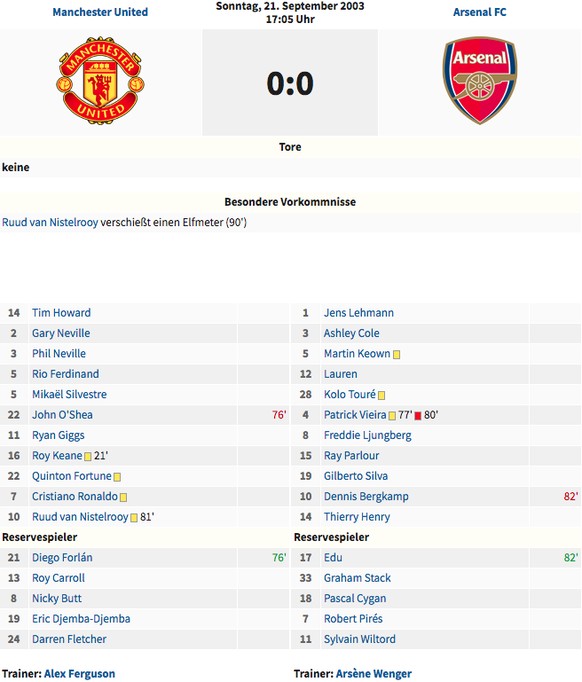Click Quinton Fortune's yellow card icon

click(117, 477)
